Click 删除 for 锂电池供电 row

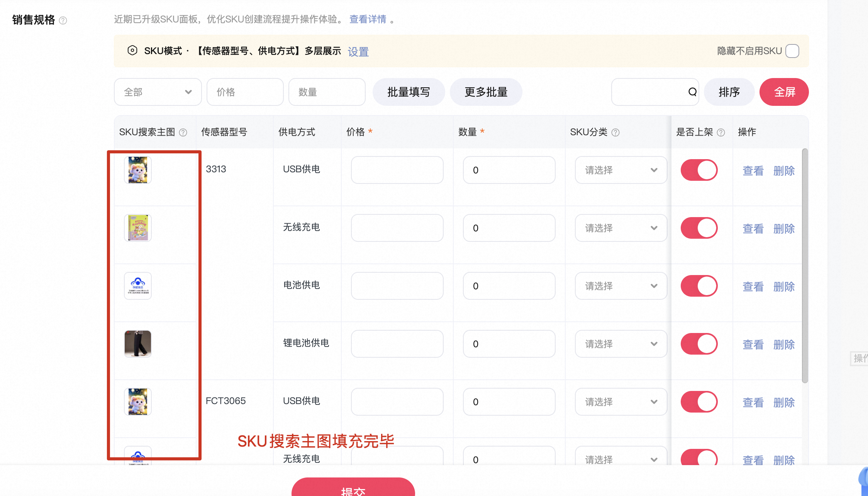784,345
